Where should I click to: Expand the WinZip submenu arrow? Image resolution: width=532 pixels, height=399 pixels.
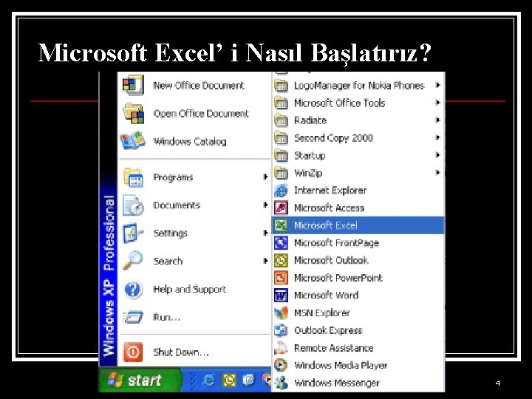437,172
